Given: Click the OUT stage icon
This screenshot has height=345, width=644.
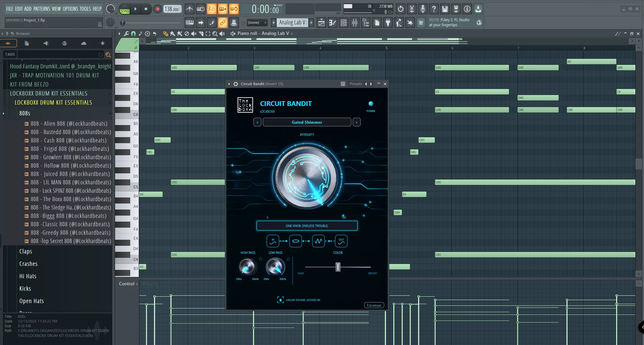Looking at the screenshot, I should click(341, 241).
